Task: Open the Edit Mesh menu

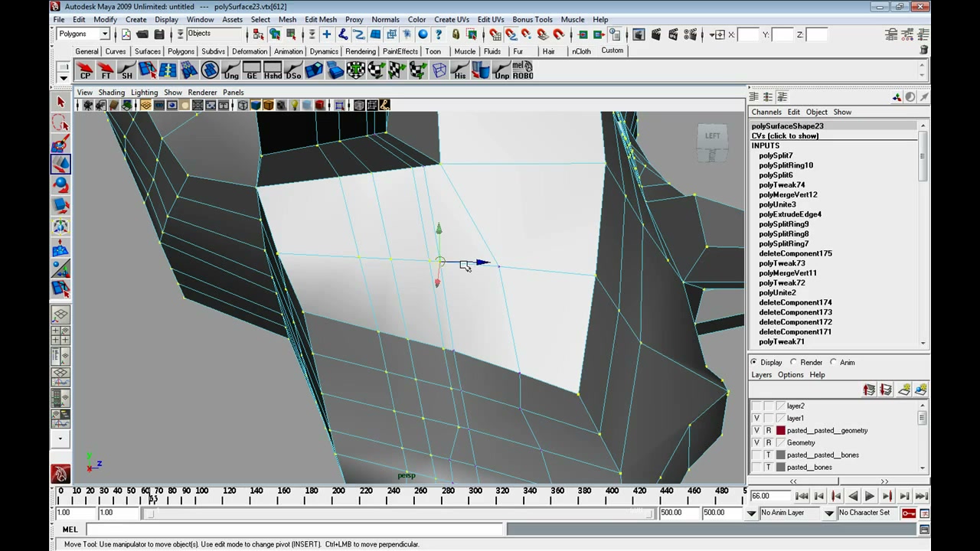Action: (x=320, y=19)
